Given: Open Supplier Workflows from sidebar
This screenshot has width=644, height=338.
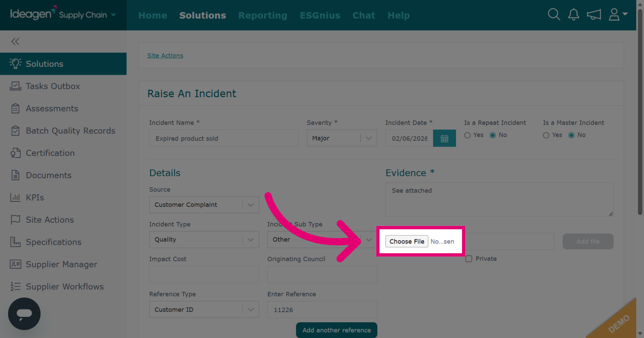Looking at the screenshot, I should click(63, 287).
